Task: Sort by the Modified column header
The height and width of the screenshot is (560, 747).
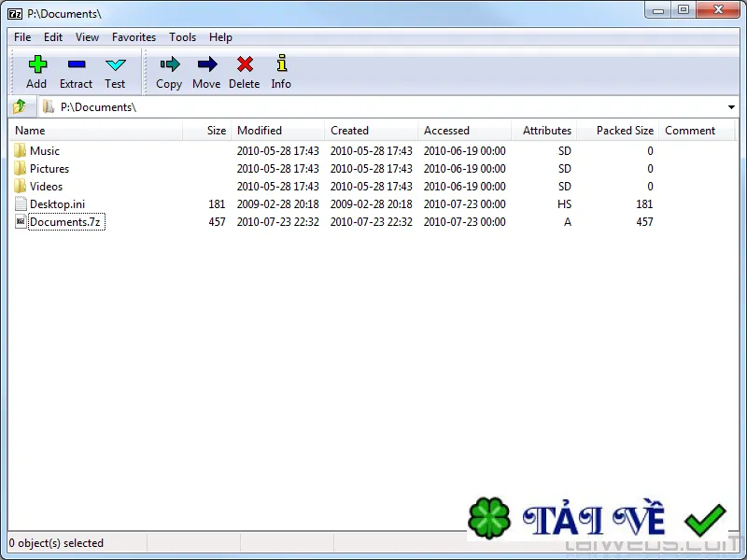Action: pos(277,131)
